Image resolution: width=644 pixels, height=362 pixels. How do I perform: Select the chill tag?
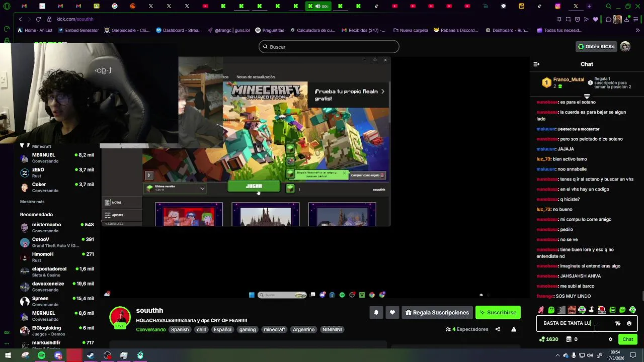(201, 330)
